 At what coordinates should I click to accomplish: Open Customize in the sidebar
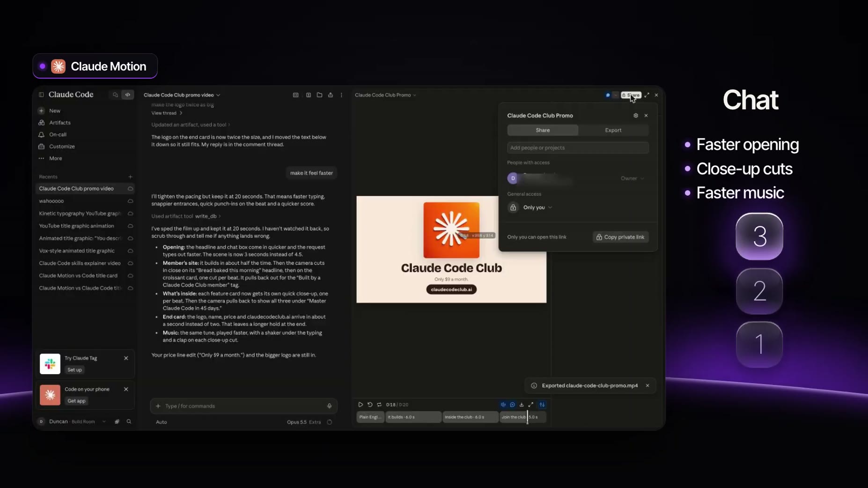click(x=62, y=147)
